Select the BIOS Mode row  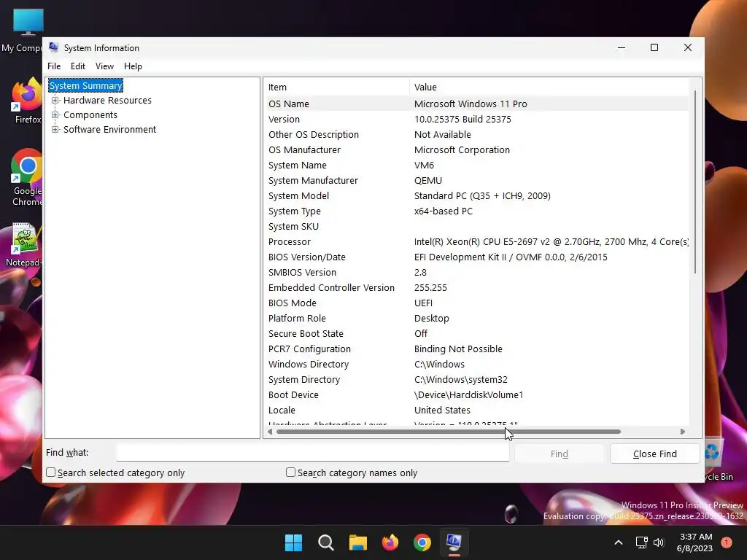pos(478,303)
